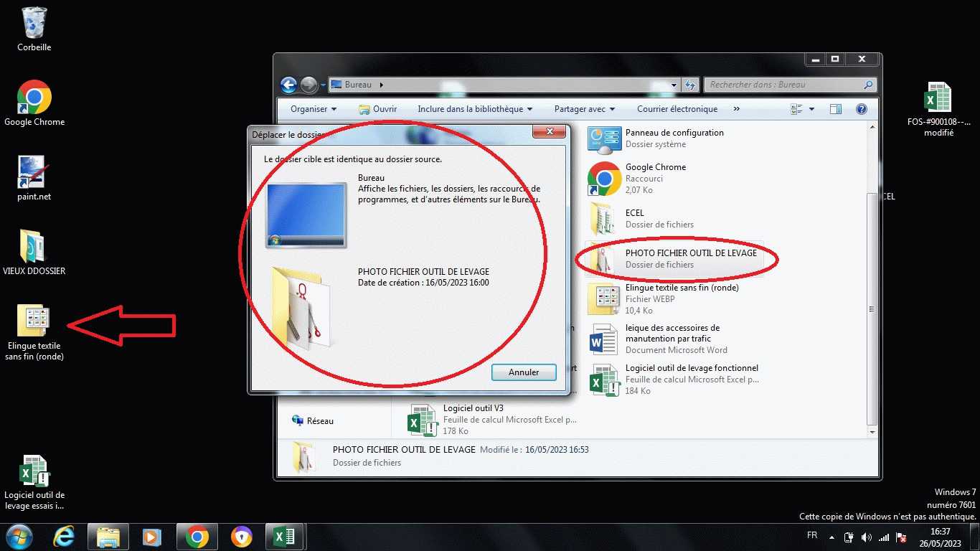
Task: Cancel the move with the Annuler button
Action: pos(524,372)
